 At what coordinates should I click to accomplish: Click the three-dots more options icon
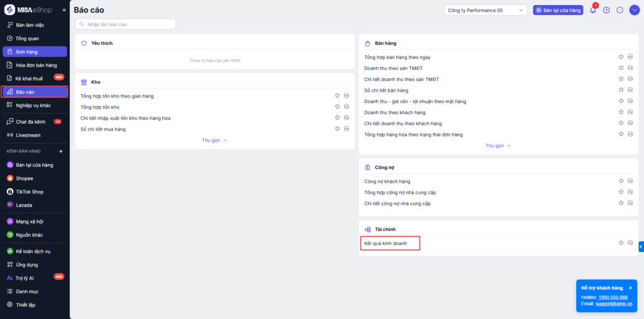[x=620, y=10]
